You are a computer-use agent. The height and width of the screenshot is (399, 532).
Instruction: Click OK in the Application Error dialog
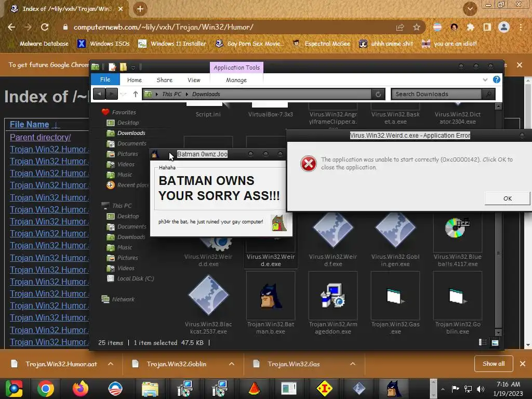click(x=507, y=198)
